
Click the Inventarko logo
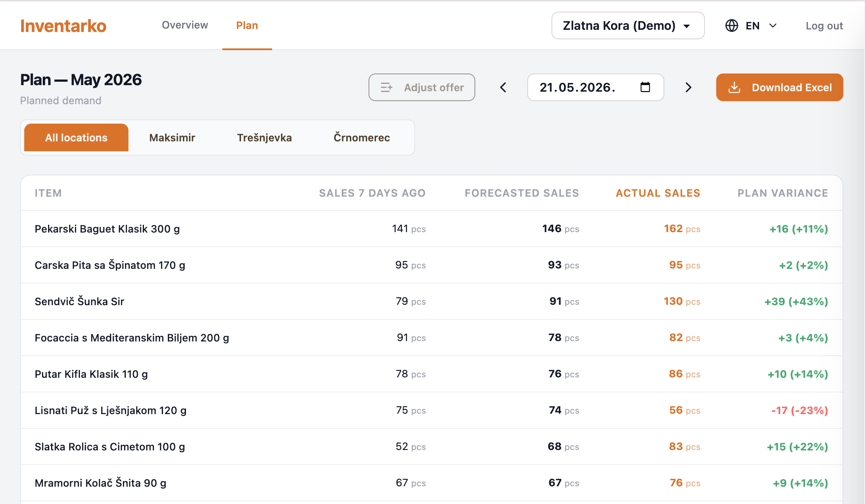click(63, 26)
